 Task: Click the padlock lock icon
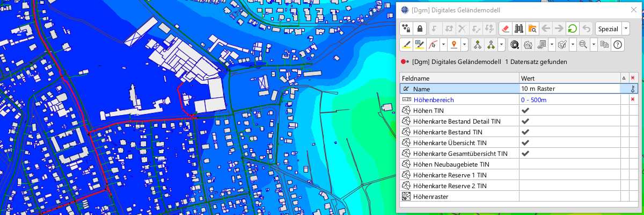[x=420, y=28]
